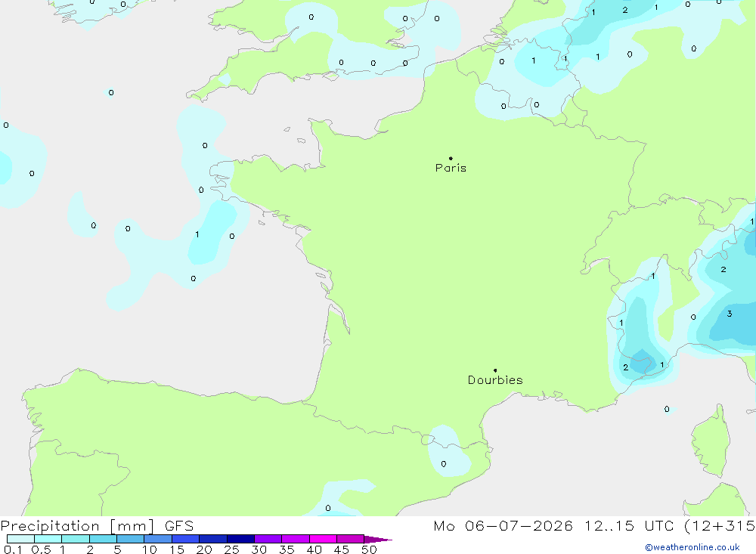Click the forecast date 'Mo 06-07-2026' text
This screenshot has height=554, width=756.
(503, 525)
